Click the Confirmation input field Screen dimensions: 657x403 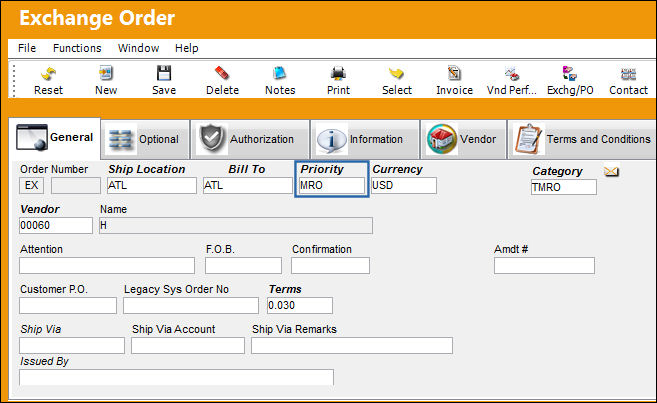pos(331,266)
